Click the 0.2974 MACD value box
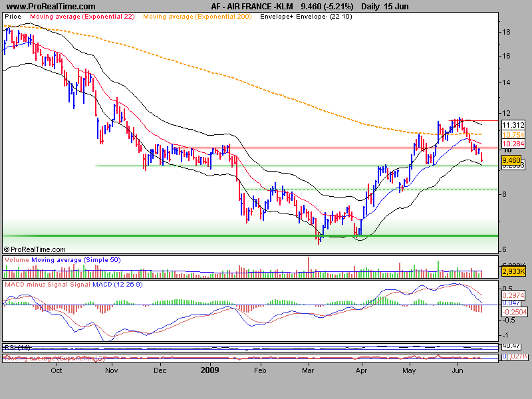 coord(513,295)
